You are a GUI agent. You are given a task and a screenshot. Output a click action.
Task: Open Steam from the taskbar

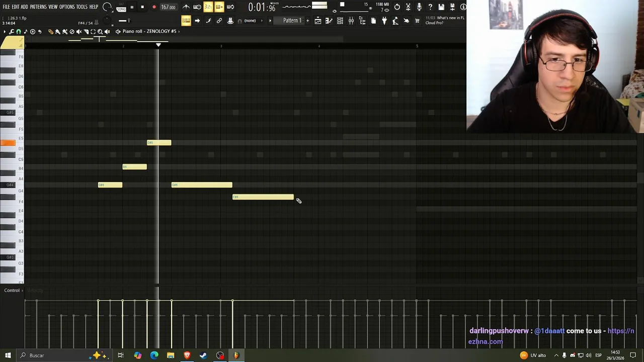(203, 355)
